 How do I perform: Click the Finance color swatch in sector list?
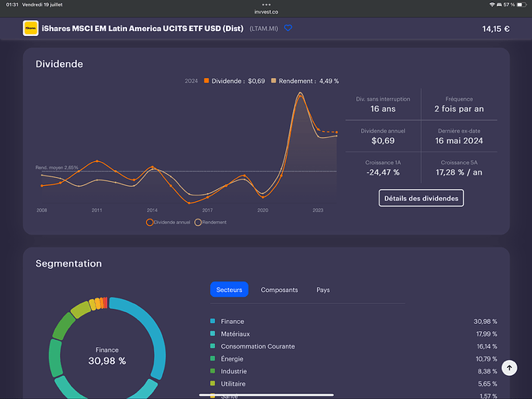[x=212, y=321]
